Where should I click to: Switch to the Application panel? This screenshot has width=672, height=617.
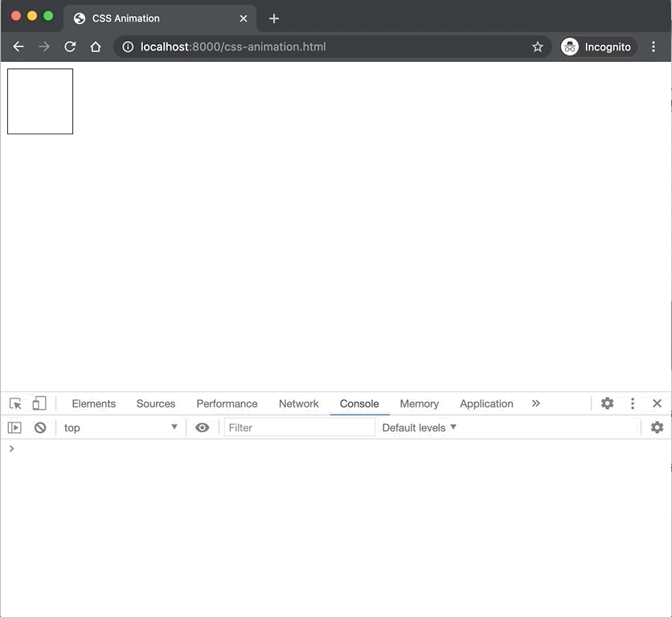tap(486, 403)
